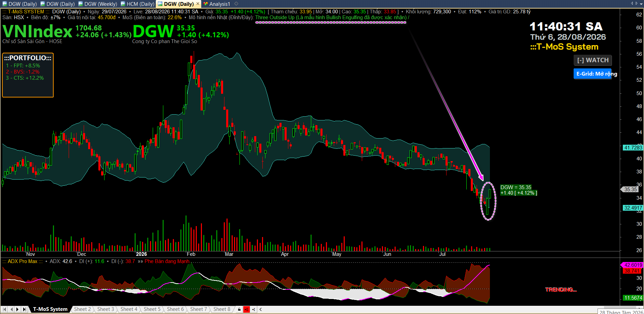The height and width of the screenshot is (314, 644).
Task: Click portfolio row '1 - FPT: +8.5%'
Action: [x=23, y=66]
